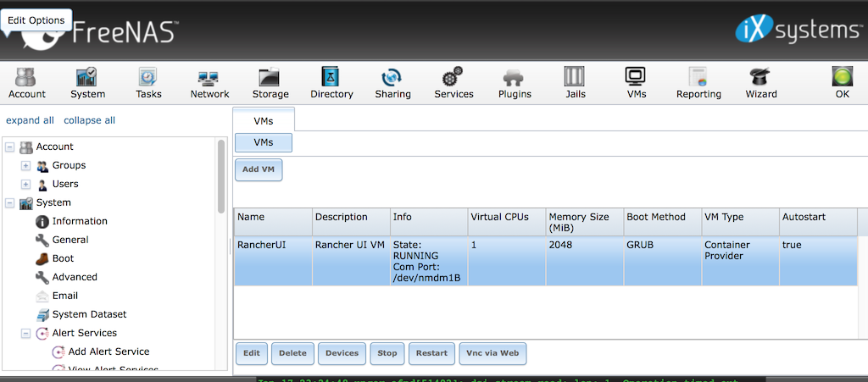The width and height of the screenshot is (868, 382).
Task: Click the Vnc via Web button
Action: click(492, 353)
